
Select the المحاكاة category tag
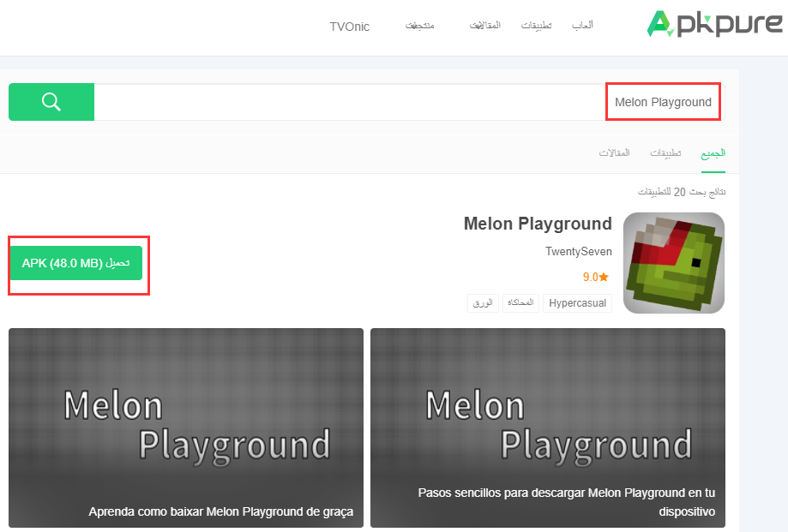pyautogui.click(x=520, y=302)
